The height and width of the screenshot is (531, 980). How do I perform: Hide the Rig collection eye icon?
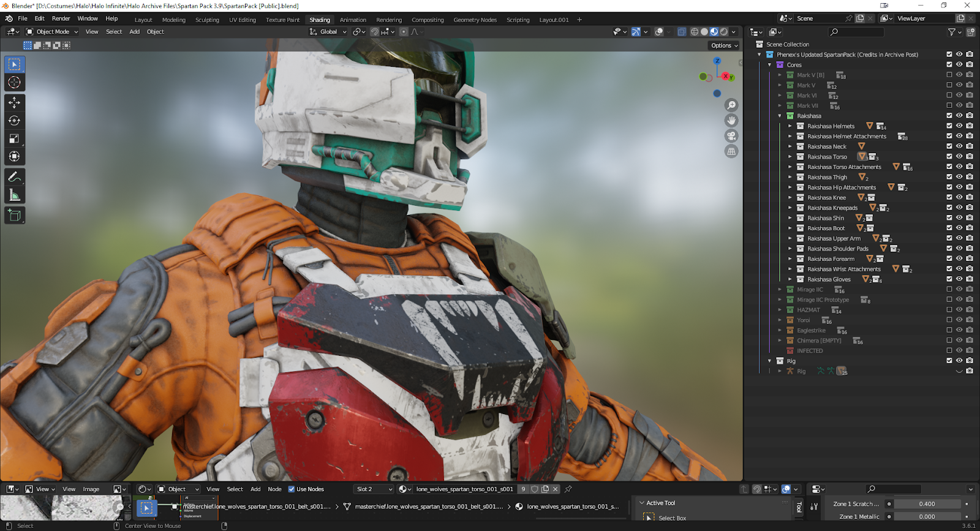(959, 361)
